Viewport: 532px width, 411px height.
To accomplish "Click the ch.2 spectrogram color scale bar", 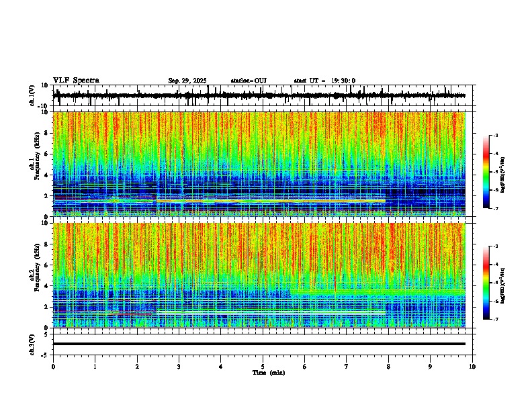I will tap(486, 283).
